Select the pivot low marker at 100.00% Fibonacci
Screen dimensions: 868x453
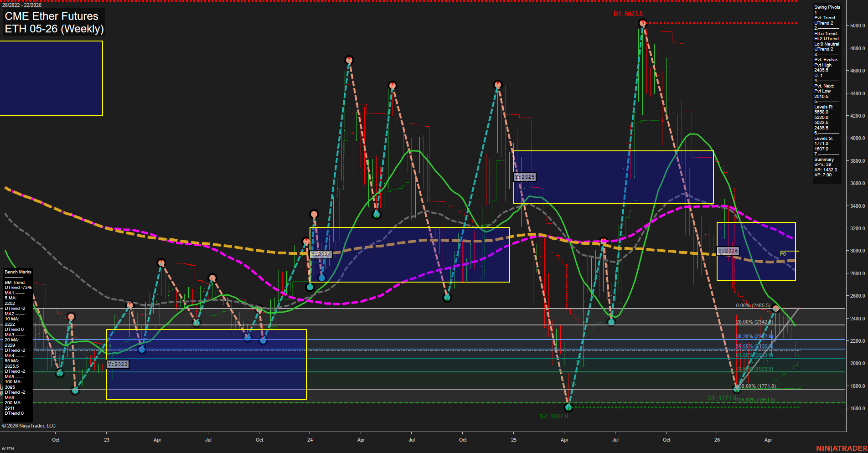(737, 389)
